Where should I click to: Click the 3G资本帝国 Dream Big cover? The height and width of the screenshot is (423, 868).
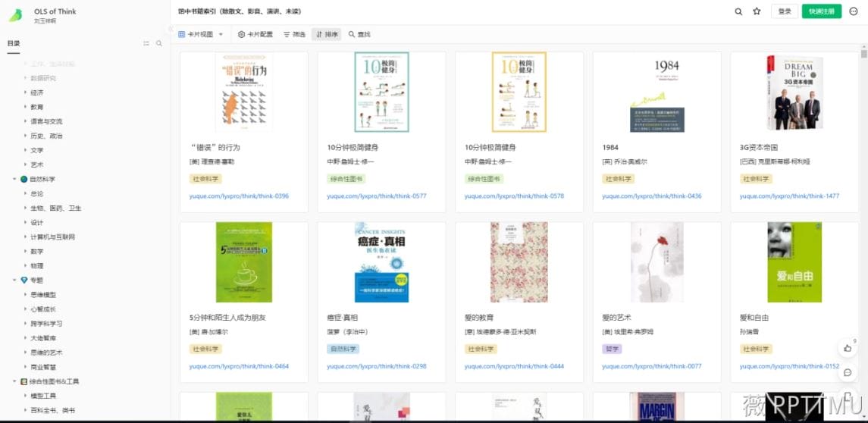click(794, 92)
